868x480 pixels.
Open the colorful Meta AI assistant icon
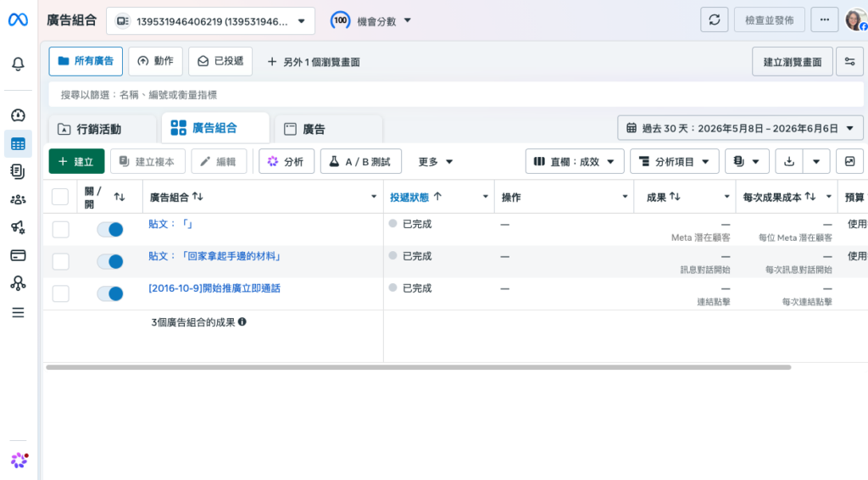(19, 460)
